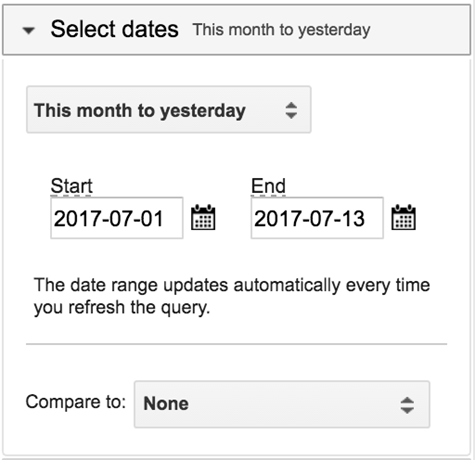Click the 'you refresh the query.' text line
The image size is (475, 460).
pos(122,308)
